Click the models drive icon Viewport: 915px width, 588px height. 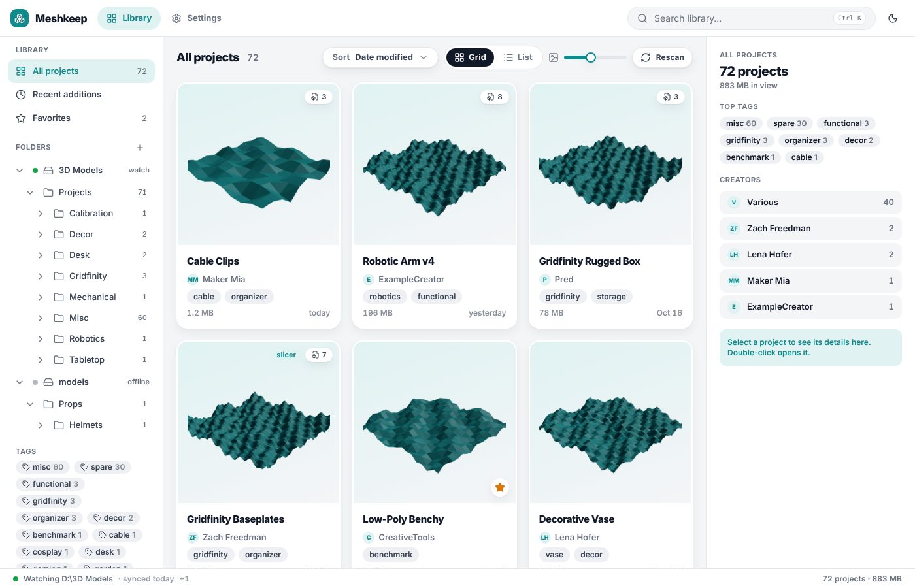pyautogui.click(x=48, y=382)
